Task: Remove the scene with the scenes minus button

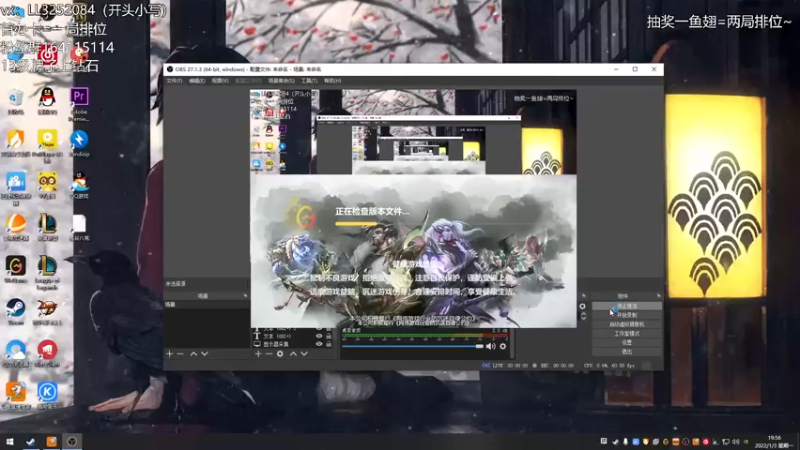Action: click(x=180, y=354)
